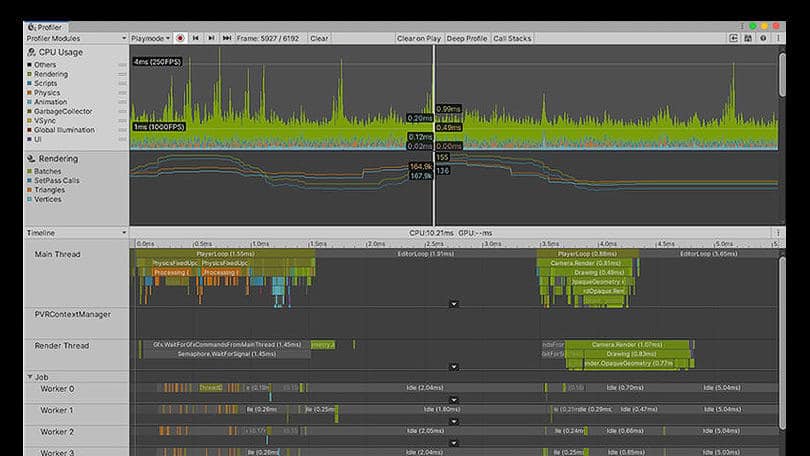Enable Deep Profile mode

(466, 38)
